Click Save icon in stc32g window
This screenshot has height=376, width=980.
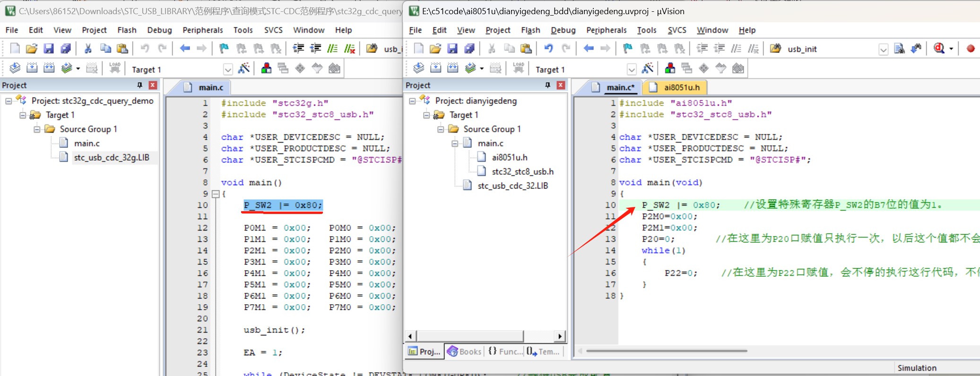(x=49, y=49)
